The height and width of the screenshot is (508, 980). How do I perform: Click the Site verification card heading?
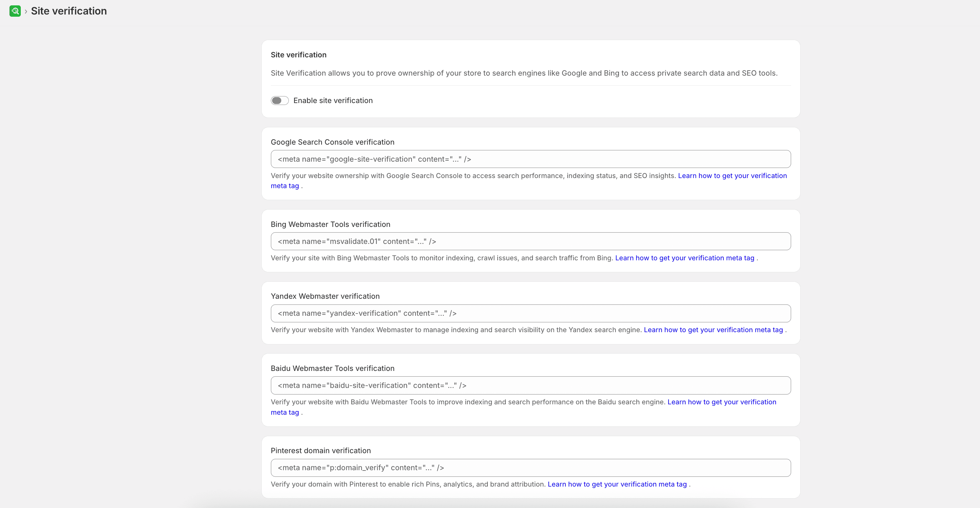tap(299, 55)
